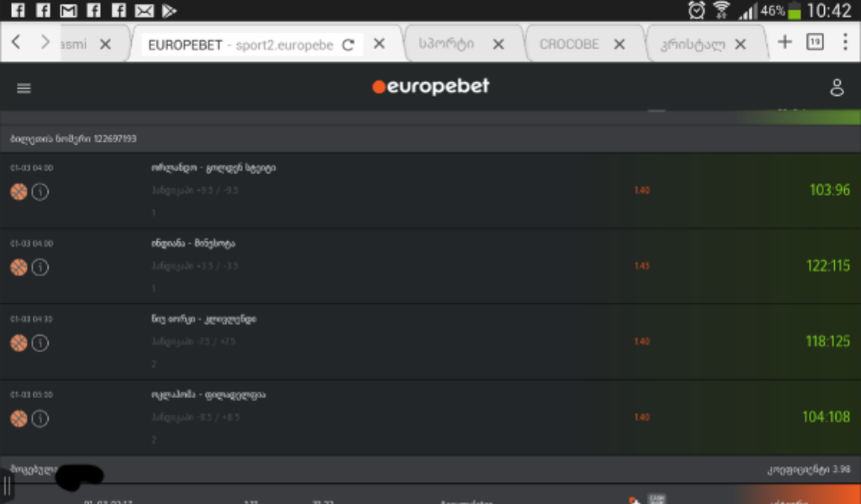Tap the 1.40 odds in the first bet row

tap(642, 191)
